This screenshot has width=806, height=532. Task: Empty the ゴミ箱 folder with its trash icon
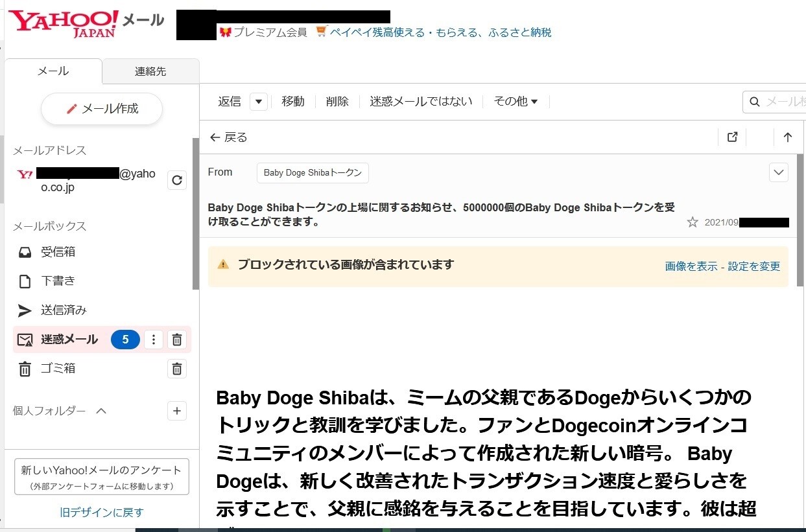[x=176, y=369]
